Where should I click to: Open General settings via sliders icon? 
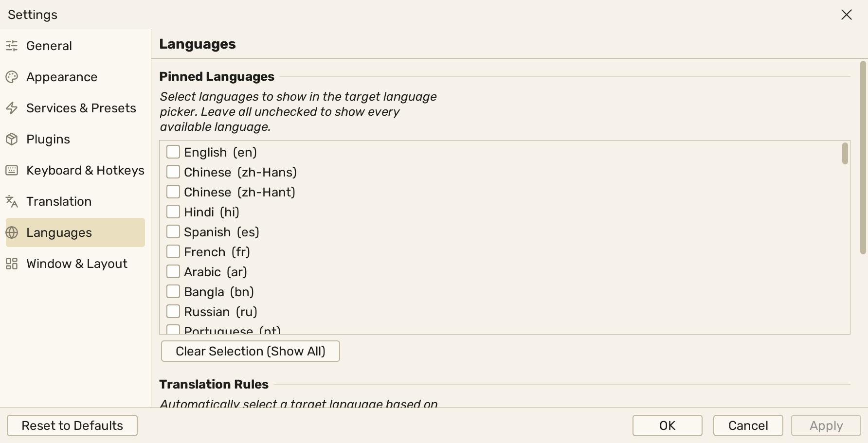coord(12,46)
